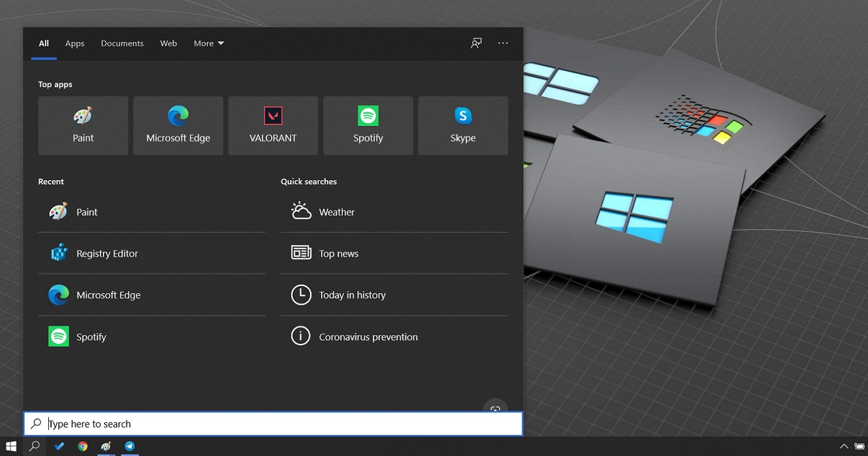This screenshot has height=456, width=868.
Task: Open the Paint tile in Top apps
Action: pyautogui.click(x=83, y=125)
